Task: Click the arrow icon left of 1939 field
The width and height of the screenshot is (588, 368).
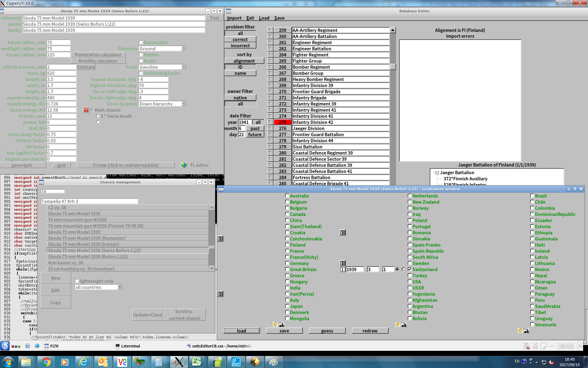Action: coord(343,269)
